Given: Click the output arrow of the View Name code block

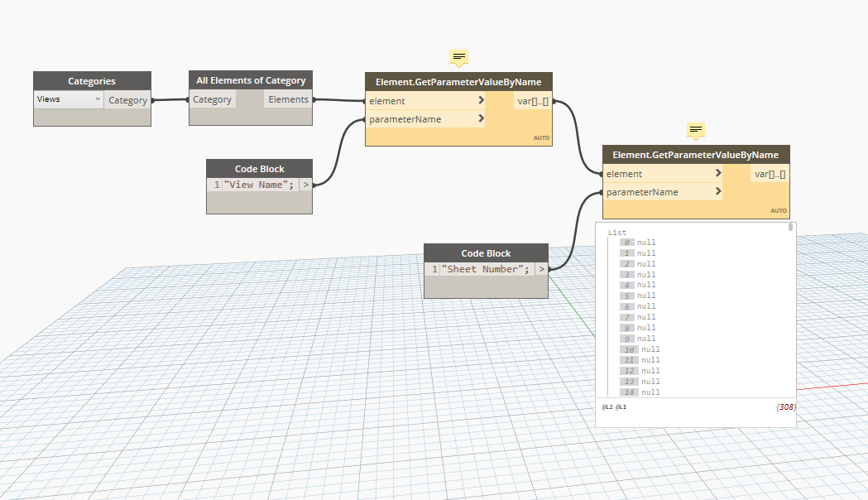Looking at the screenshot, I should (x=305, y=185).
